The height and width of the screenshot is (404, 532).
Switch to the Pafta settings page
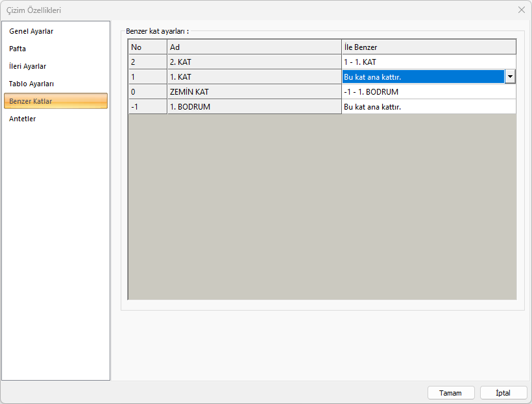(18, 49)
